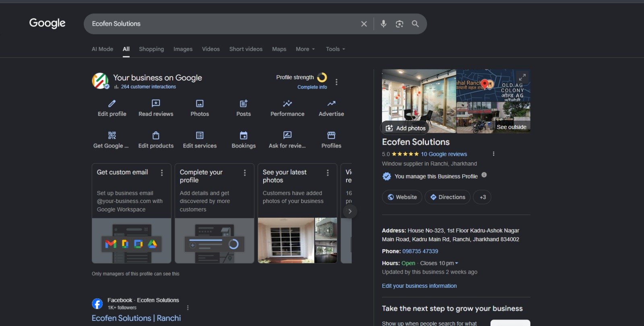Call phone number 098735 47339
The height and width of the screenshot is (326, 644).
pos(420,251)
